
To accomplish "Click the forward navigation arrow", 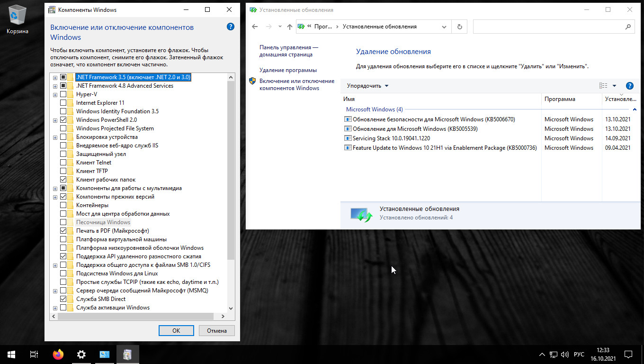I will coord(269,27).
